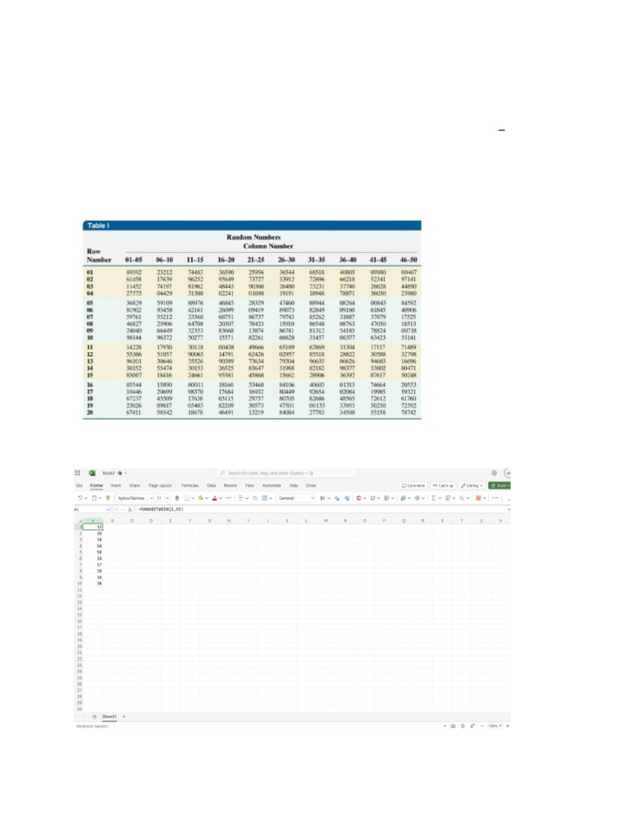Switch to the Review tab
Image resolution: width=630 pixels, height=840 pixels.
click(231, 486)
